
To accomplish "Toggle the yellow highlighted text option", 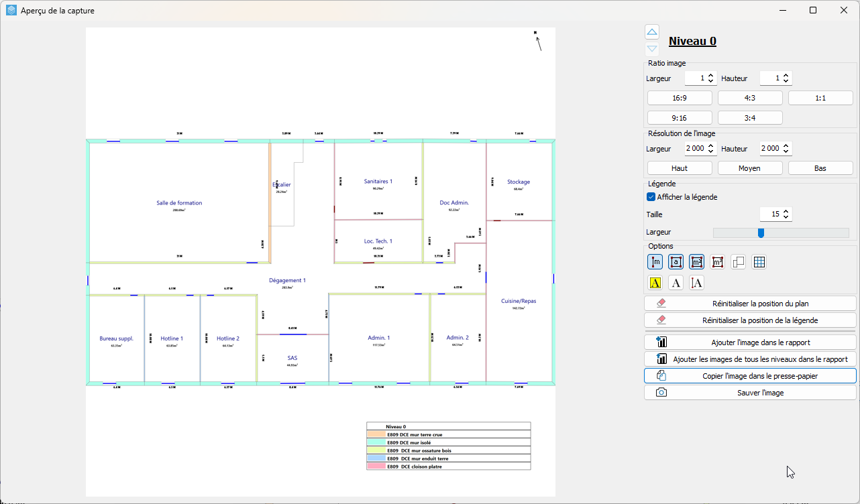I will [x=655, y=283].
